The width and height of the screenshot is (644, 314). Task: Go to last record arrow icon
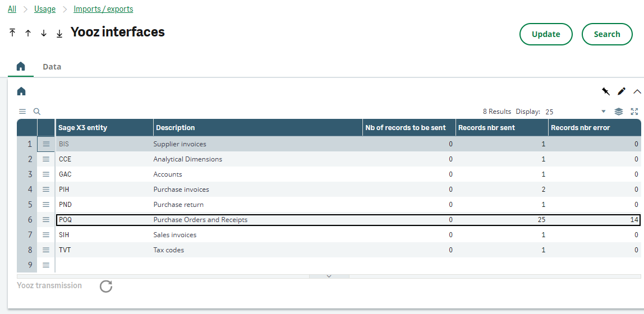tap(59, 33)
